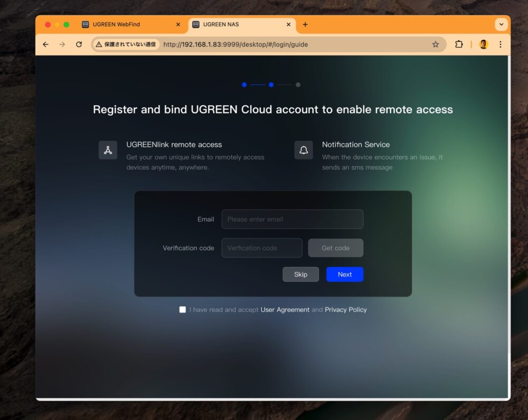528x420 pixels.
Task: Click the not-secure warning indicator
Action: click(126, 44)
